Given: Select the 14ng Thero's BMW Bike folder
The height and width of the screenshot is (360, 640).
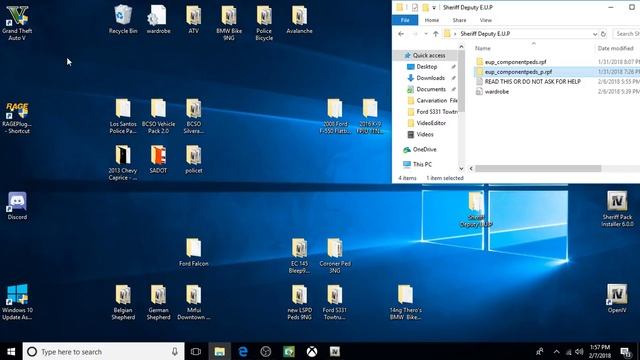Looking at the screenshot, I should (405, 302).
